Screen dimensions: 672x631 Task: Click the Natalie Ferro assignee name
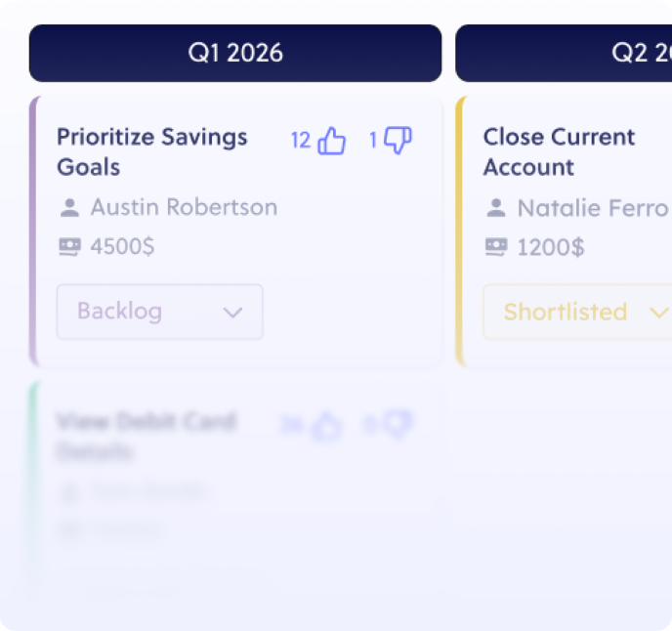592,208
